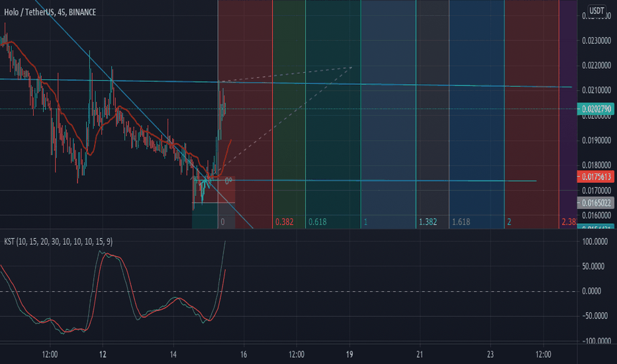Select the 1.382 Fibonacci time zone label
617x364 pixels.
pyautogui.click(x=428, y=222)
